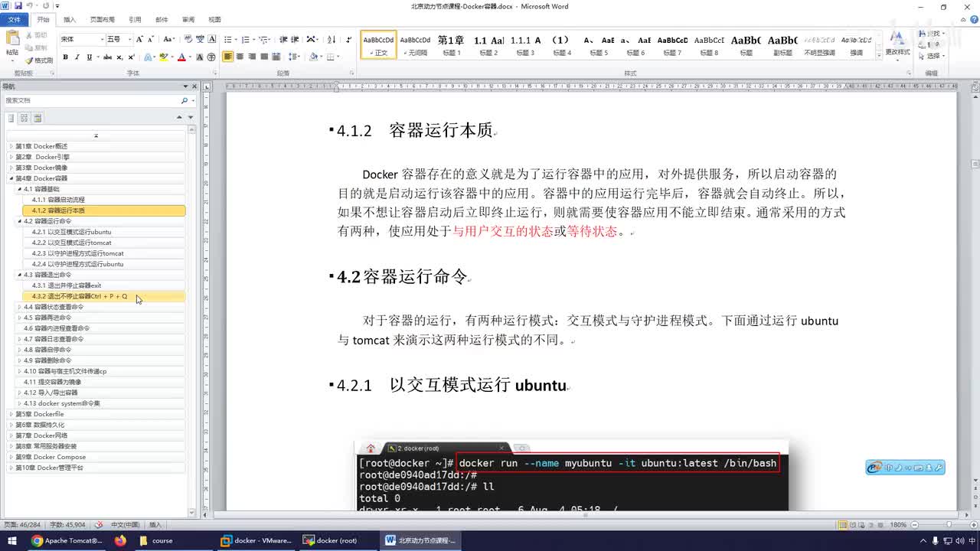Save document via quick access floppy icon
The image size is (980, 551).
tap(18, 5)
